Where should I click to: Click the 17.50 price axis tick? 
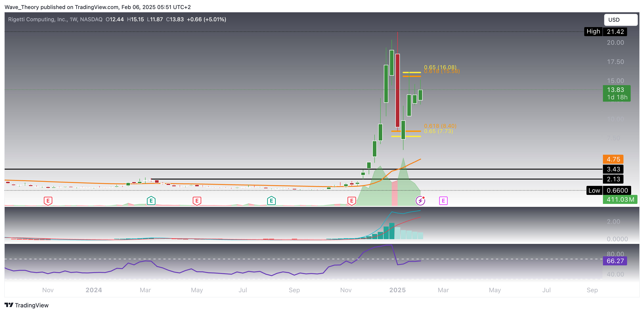(x=615, y=62)
